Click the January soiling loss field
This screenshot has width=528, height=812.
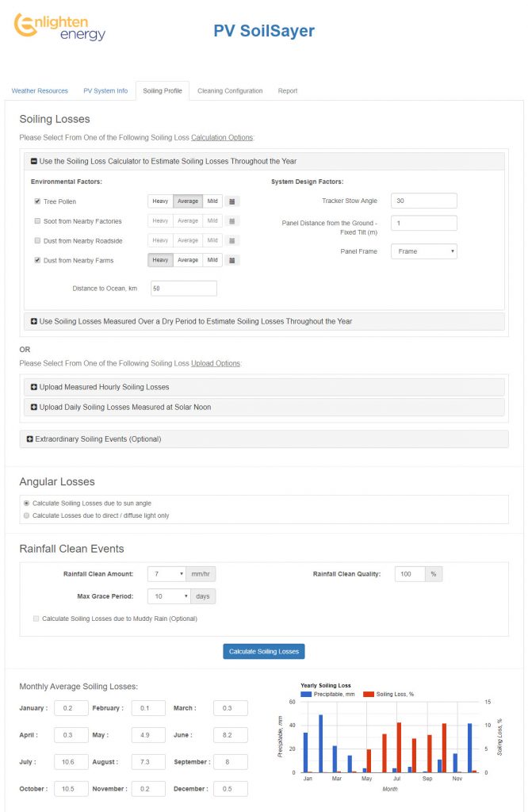(71, 708)
